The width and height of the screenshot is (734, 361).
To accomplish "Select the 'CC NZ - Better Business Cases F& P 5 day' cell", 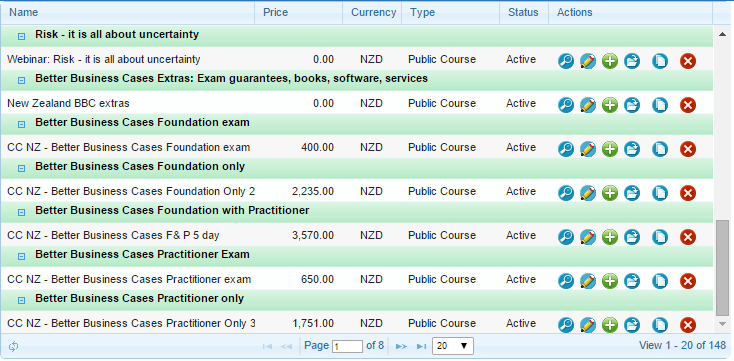I will point(128,236).
